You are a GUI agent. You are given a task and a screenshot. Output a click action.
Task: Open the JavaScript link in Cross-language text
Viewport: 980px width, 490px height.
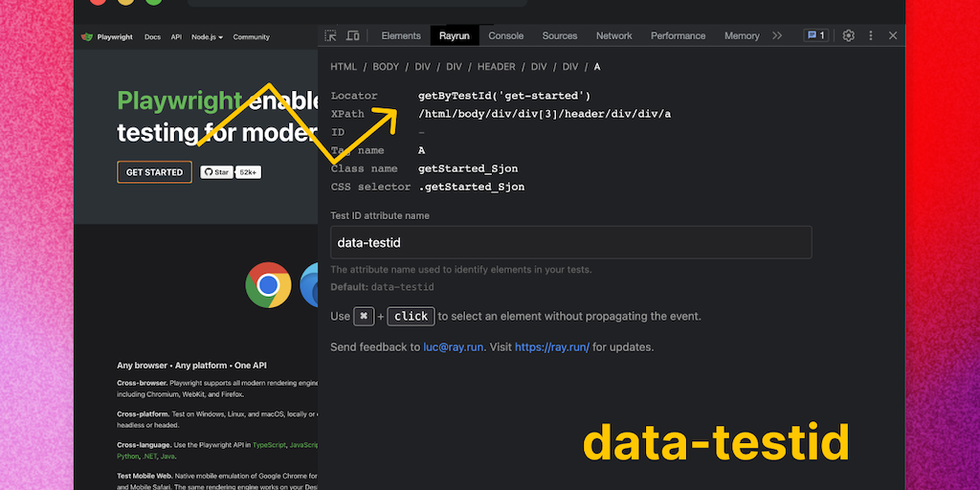click(303, 445)
